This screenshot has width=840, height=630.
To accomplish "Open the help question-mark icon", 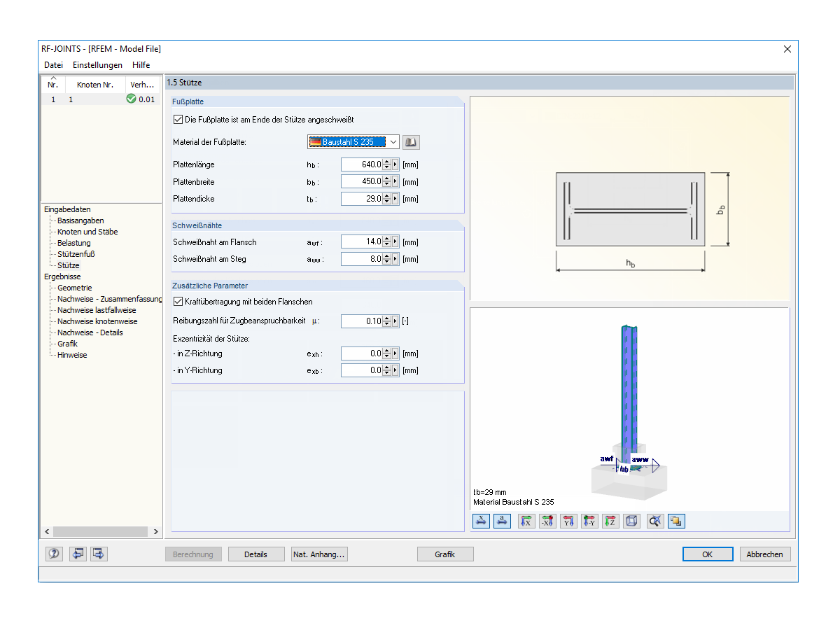I will [54, 554].
